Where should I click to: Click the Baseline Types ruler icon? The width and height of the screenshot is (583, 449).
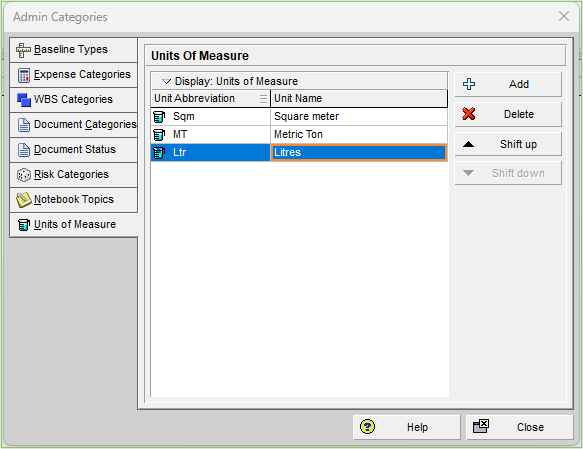pos(23,50)
